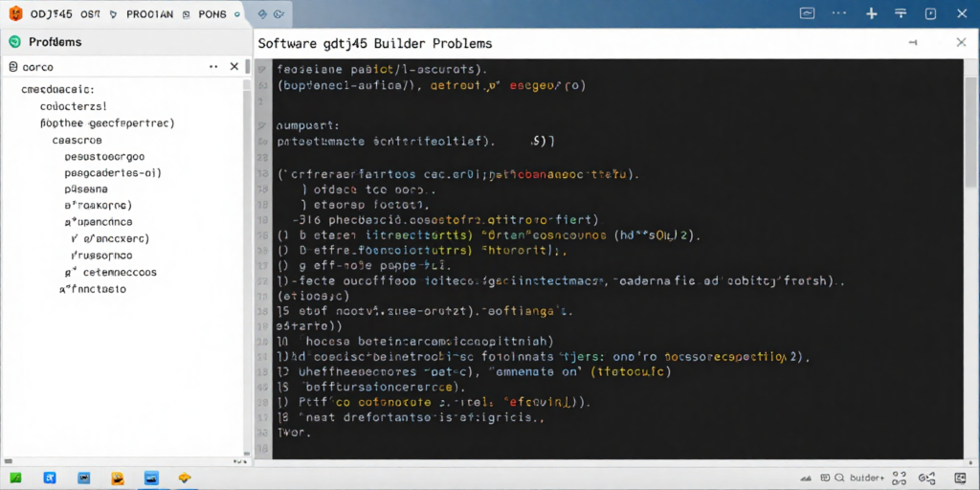
Task: Click the '(etiooesc)' line in the editor
Action: click(x=313, y=297)
